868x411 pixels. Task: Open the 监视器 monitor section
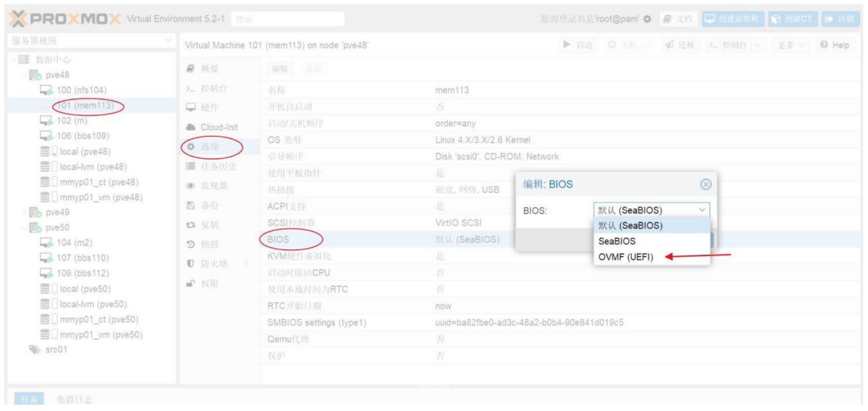tap(220, 186)
